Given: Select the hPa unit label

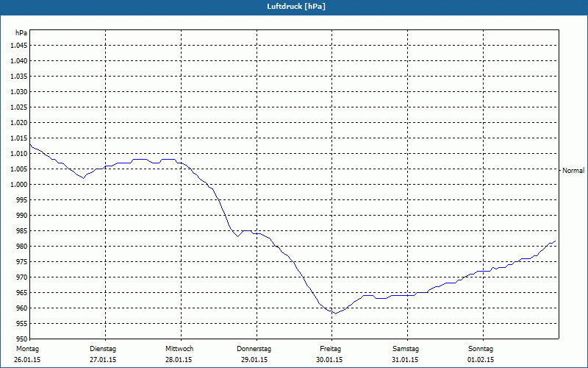Looking at the screenshot, I should pos(21,33).
